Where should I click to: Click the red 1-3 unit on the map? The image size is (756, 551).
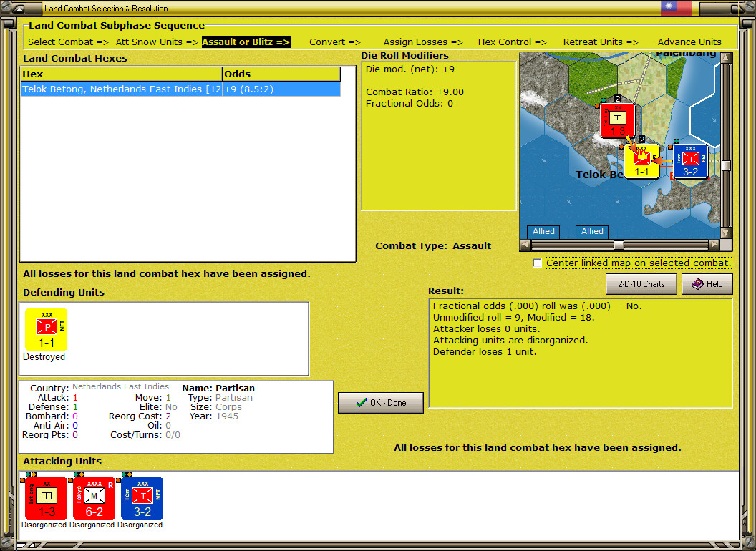coord(618,120)
